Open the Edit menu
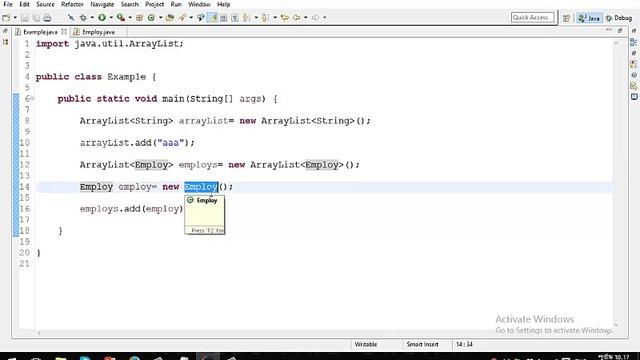Image resolution: width=640 pixels, height=360 pixels. pos(24,4)
